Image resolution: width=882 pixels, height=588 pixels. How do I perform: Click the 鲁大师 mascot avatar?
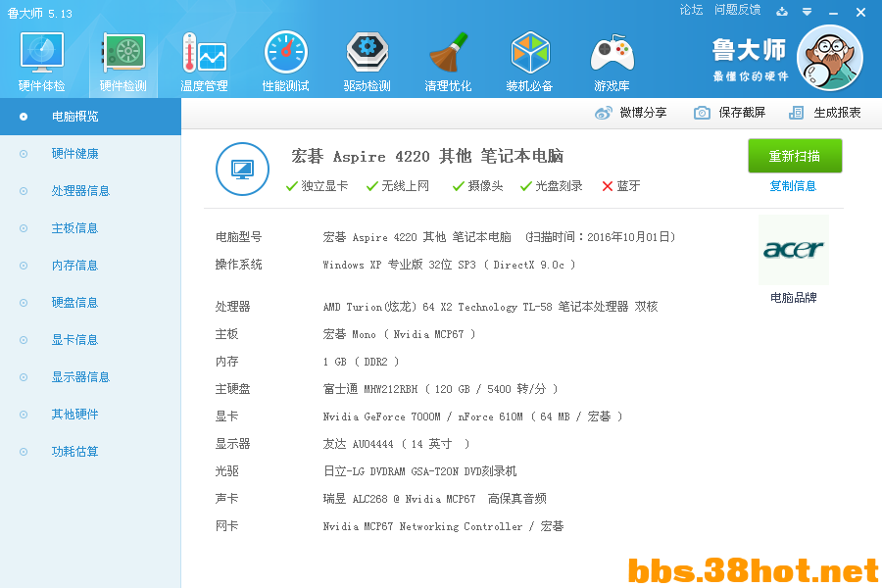[830, 58]
